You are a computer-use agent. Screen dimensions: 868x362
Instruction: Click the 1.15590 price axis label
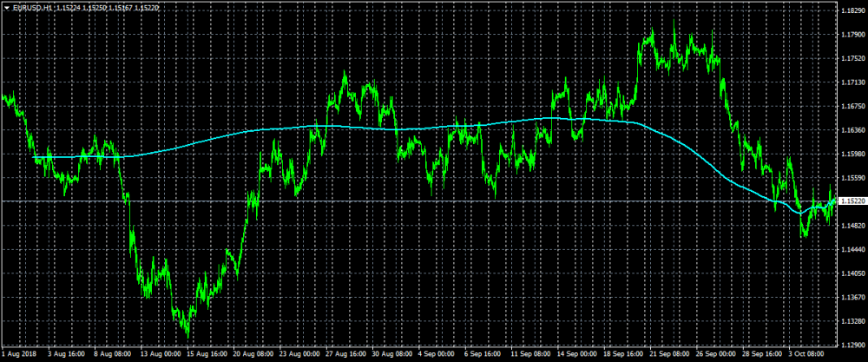852,178
